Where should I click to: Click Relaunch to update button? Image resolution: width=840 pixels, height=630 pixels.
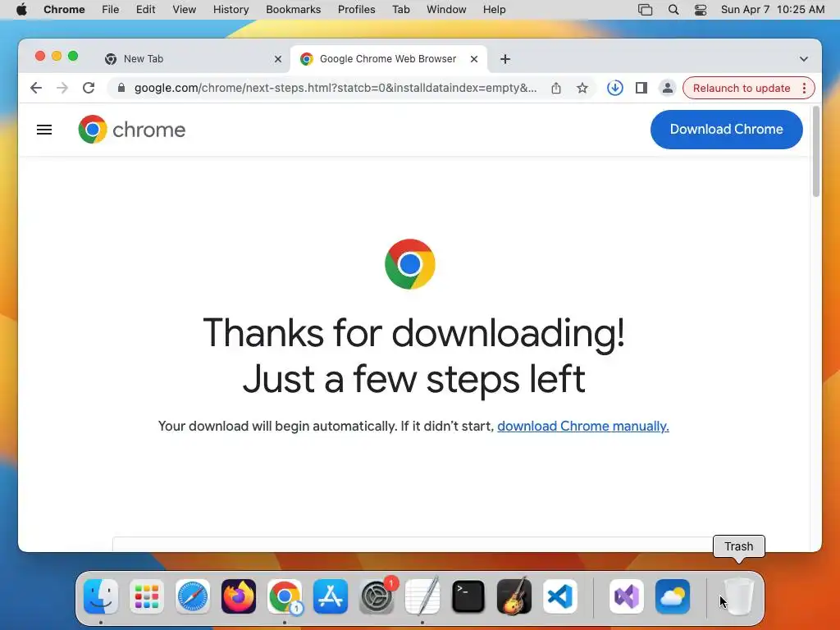point(742,88)
